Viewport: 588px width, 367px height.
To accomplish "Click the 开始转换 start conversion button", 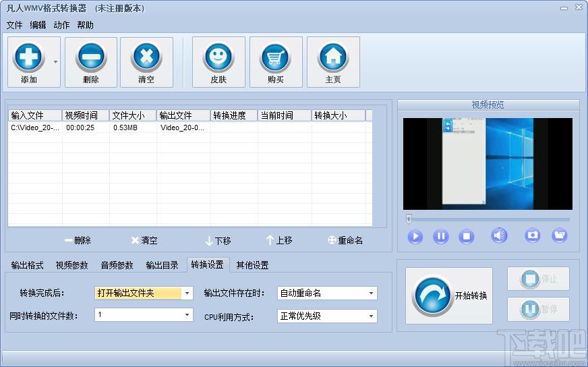I will tap(449, 295).
